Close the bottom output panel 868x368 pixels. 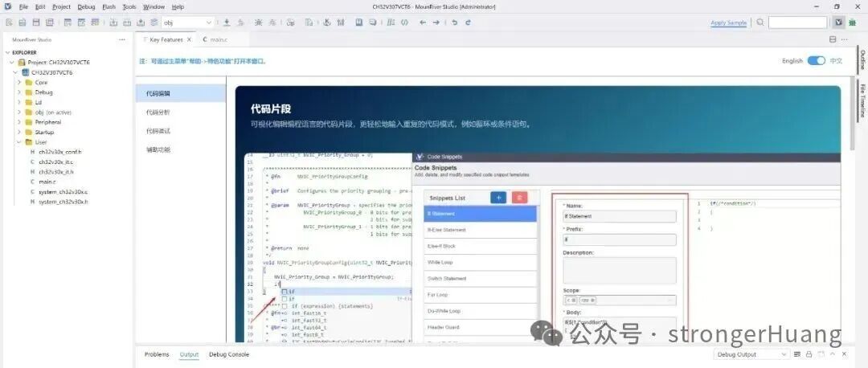pos(845,354)
